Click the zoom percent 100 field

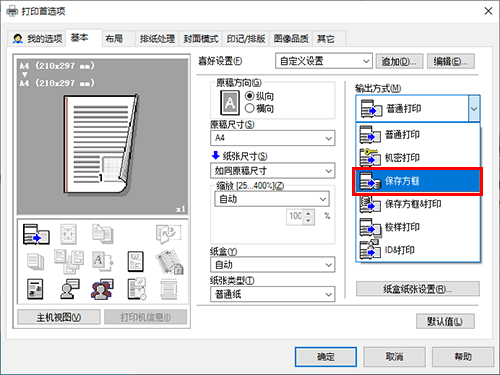click(x=295, y=217)
